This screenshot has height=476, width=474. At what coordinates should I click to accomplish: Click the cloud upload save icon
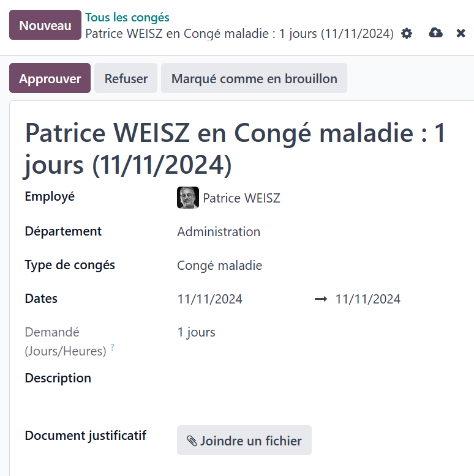tap(435, 33)
